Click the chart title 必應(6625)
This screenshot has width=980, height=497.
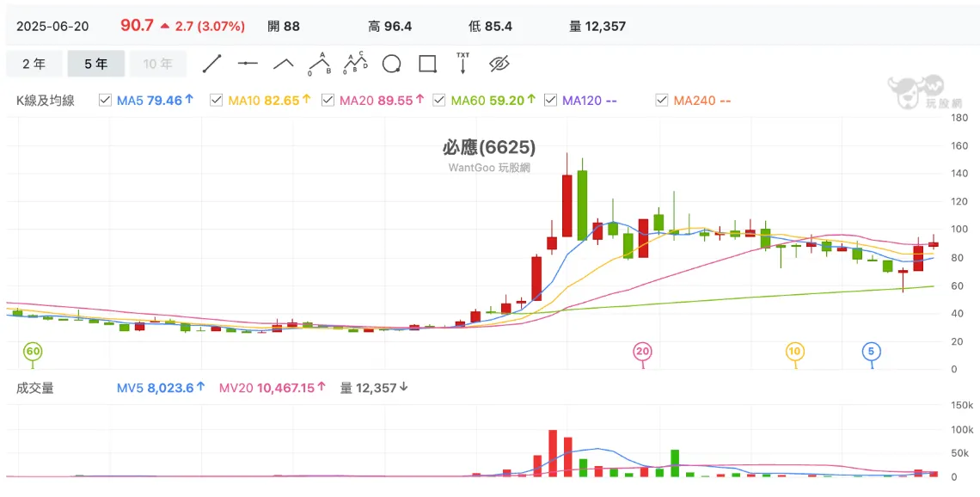[489, 147]
